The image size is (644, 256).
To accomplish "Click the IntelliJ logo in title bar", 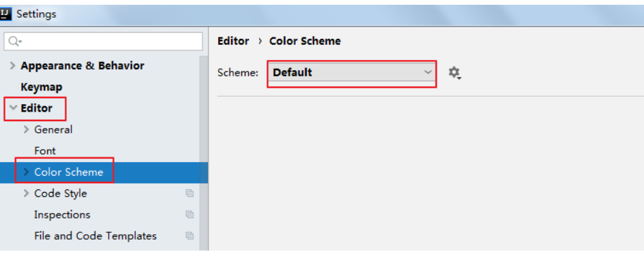I will [x=5, y=14].
